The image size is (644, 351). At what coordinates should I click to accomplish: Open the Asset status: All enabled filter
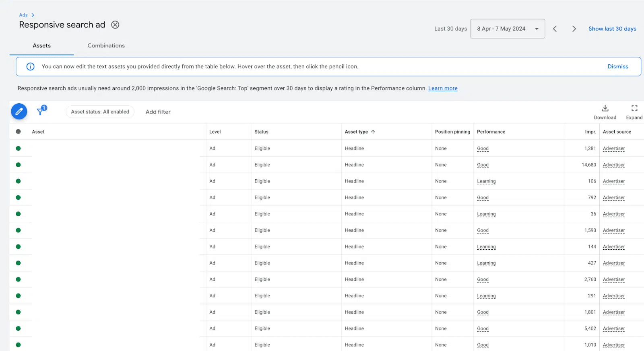point(100,112)
